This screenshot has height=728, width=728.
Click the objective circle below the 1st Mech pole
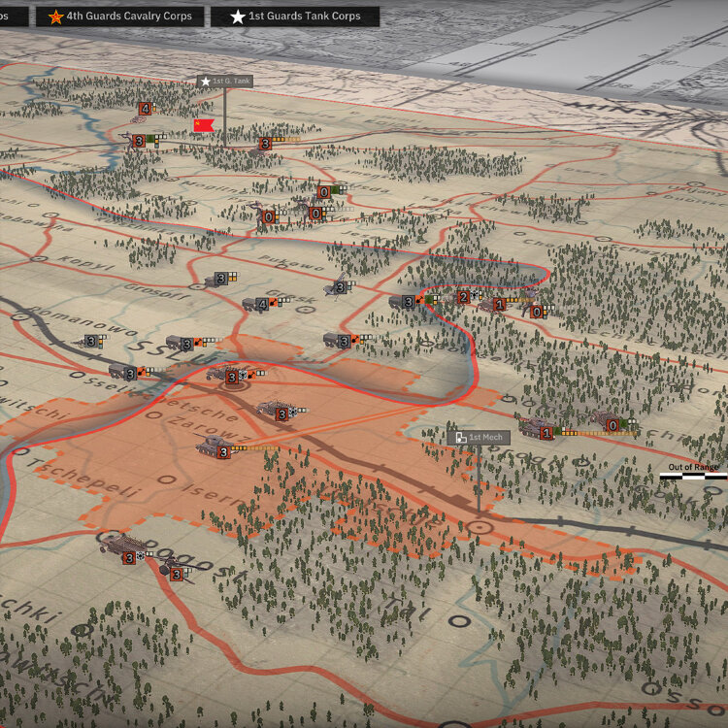(479, 528)
